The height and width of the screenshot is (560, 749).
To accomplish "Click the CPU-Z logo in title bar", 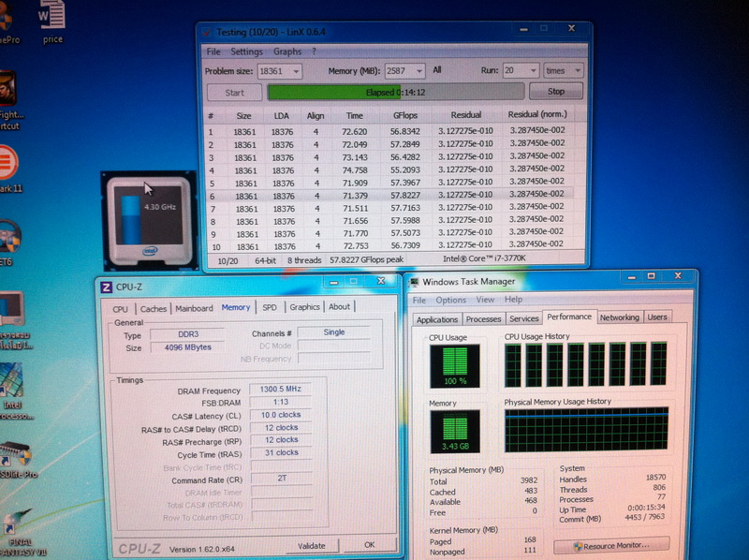I will (106, 286).
